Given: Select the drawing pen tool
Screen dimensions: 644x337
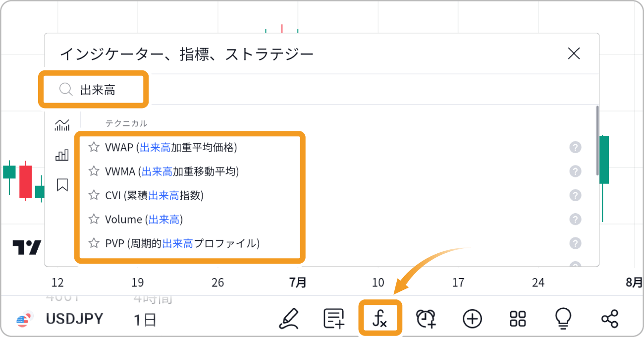Looking at the screenshot, I should [288, 319].
